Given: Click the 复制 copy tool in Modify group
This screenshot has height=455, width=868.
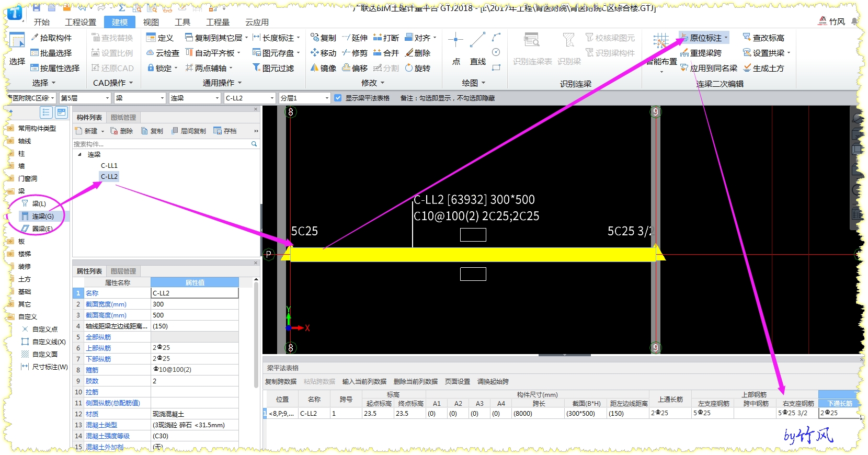Looking at the screenshot, I should click(x=323, y=38).
